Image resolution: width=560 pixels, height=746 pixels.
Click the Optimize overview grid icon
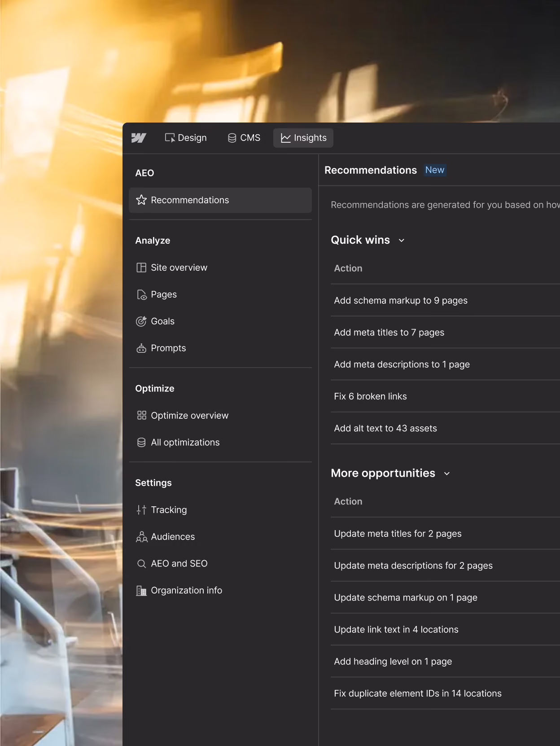click(x=142, y=415)
